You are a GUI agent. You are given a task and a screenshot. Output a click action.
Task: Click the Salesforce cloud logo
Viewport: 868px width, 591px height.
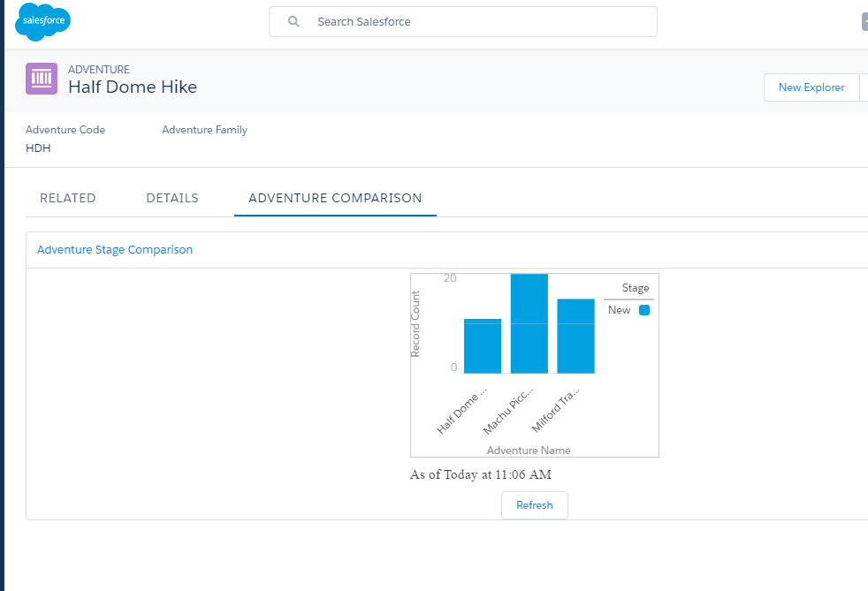42,22
